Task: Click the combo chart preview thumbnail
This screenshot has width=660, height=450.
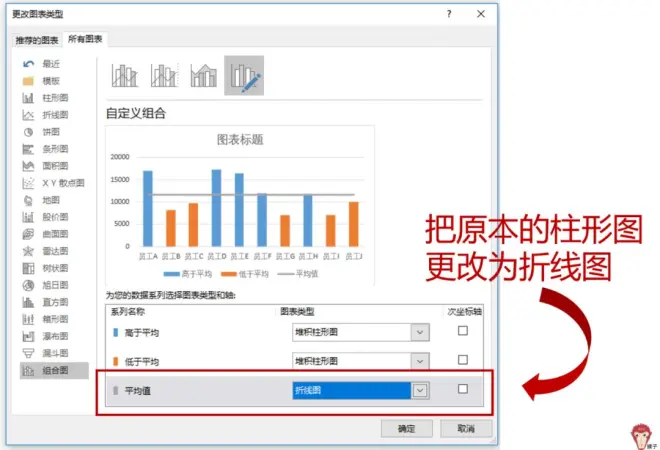Action: (x=240, y=205)
